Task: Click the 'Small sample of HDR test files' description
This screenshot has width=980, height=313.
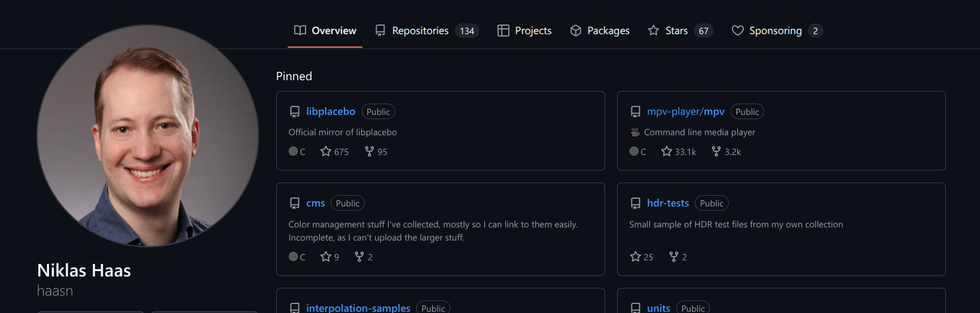Action: point(736,224)
